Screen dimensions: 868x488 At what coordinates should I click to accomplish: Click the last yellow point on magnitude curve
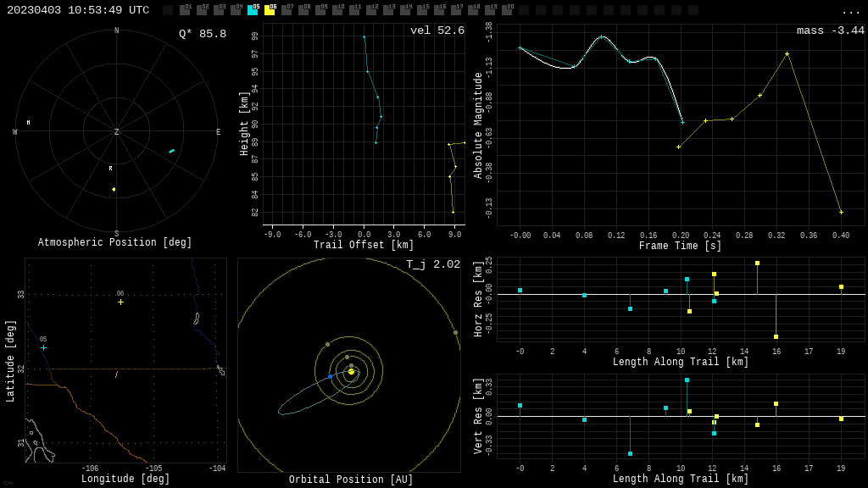point(841,212)
